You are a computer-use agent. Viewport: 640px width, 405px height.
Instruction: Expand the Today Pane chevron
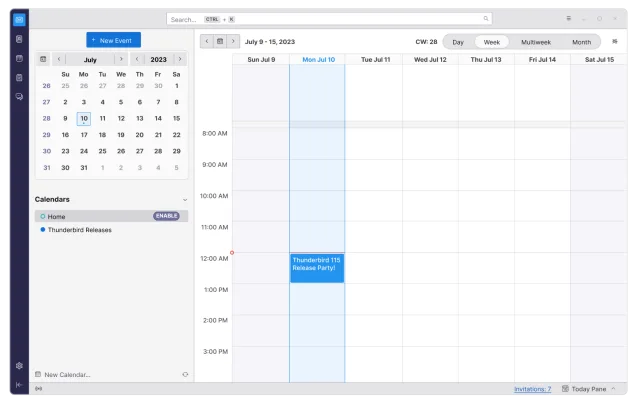click(613, 389)
